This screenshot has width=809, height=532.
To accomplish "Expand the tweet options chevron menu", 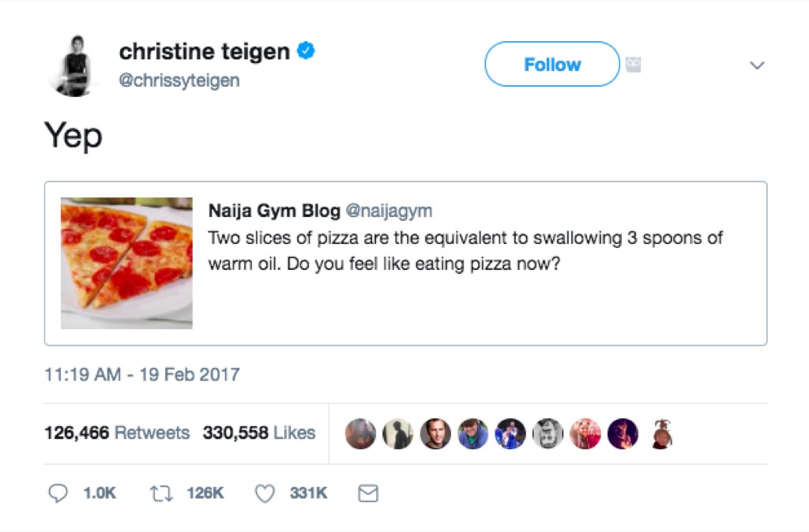I will (757, 66).
